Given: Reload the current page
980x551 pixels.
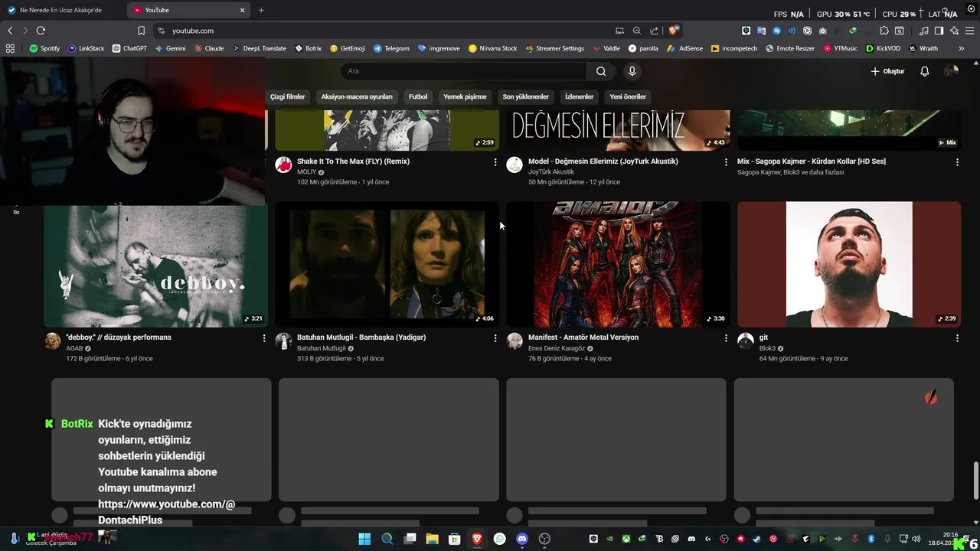Looking at the screenshot, I should pos(41,31).
